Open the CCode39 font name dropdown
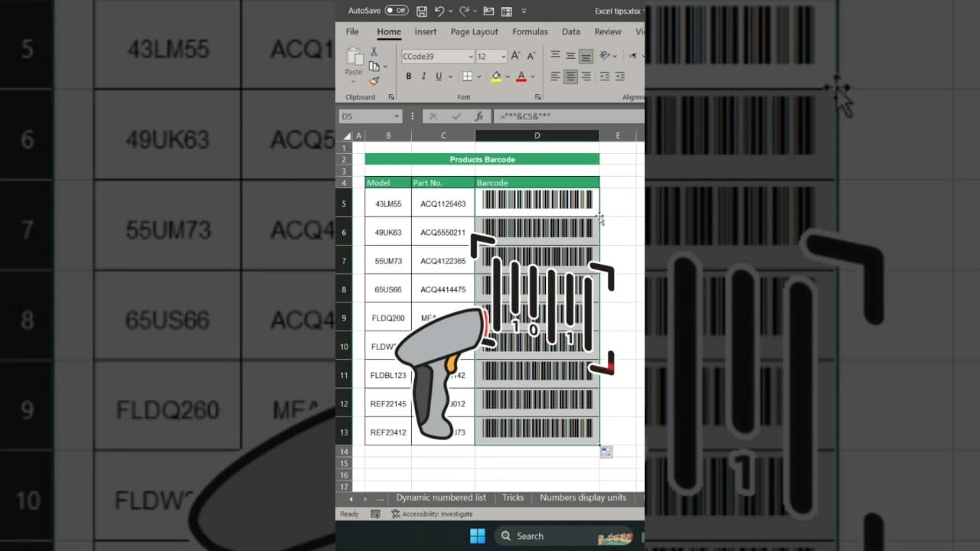This screenshot has height=551, width=980. pos(470,57)
